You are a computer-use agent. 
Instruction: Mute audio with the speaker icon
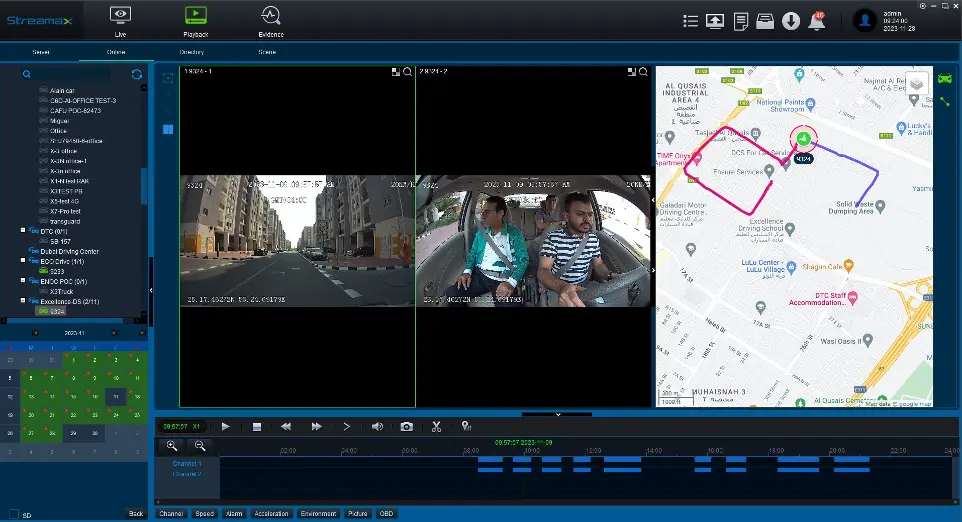click(x=377, y=426)
